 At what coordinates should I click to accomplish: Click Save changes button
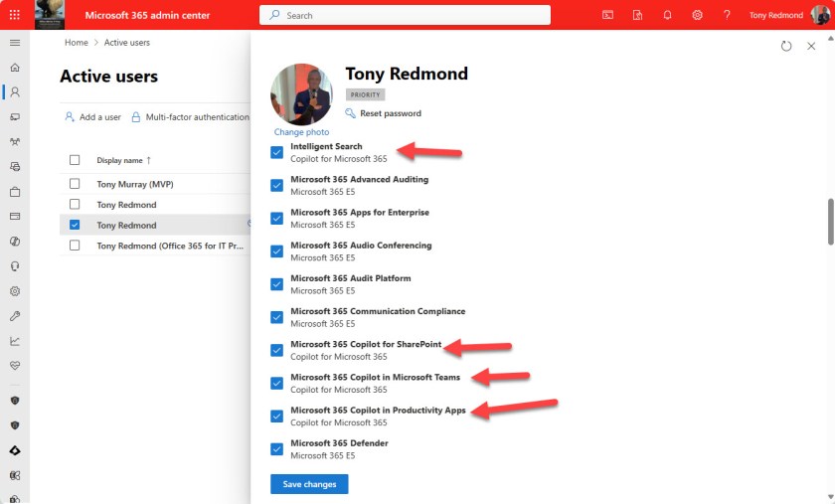[309, 484]
